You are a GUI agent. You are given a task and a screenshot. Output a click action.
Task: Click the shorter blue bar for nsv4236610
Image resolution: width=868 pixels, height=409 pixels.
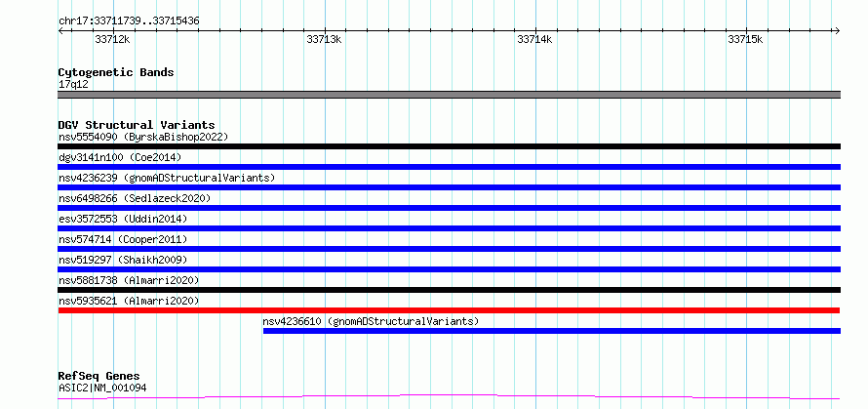click(552, 331)
